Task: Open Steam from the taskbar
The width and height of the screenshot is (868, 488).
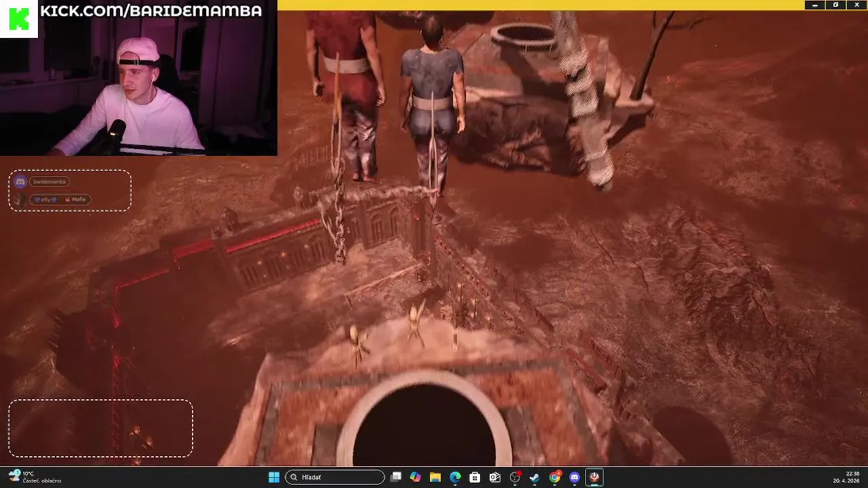Action: point(534,477)
